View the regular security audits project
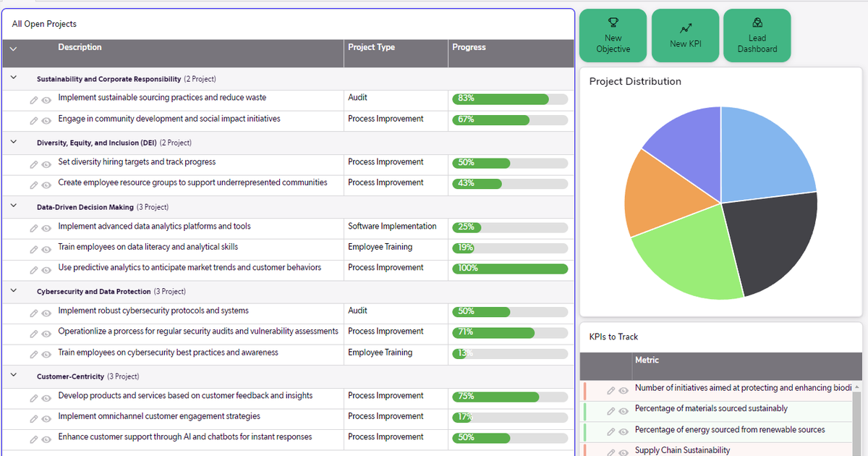The image size is (868, 456). tap(46, 334)
